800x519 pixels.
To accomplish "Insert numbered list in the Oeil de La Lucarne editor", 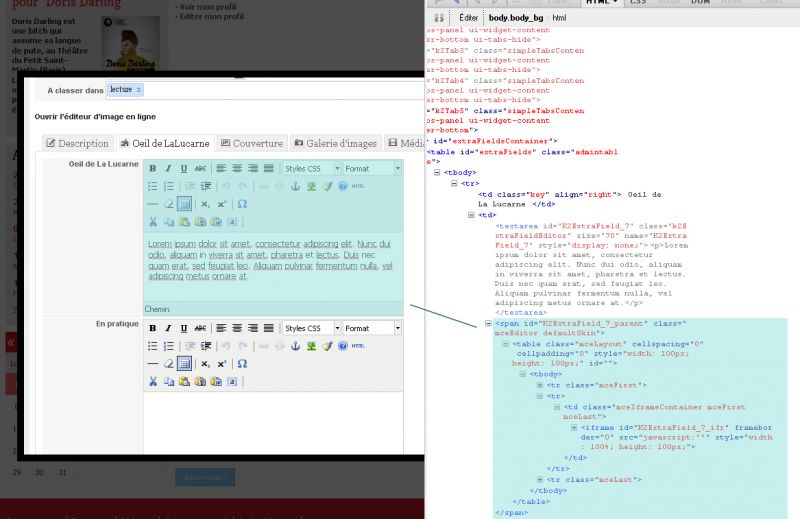I will (x=168, y=186).
